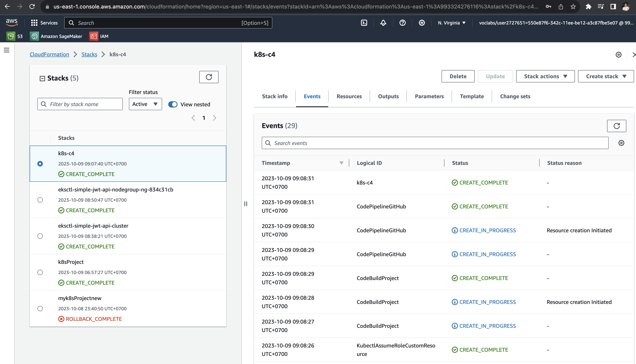This screenshot has height=364, width=636.
Task: Toggle the View nested switch
Action: click(173, 104)
